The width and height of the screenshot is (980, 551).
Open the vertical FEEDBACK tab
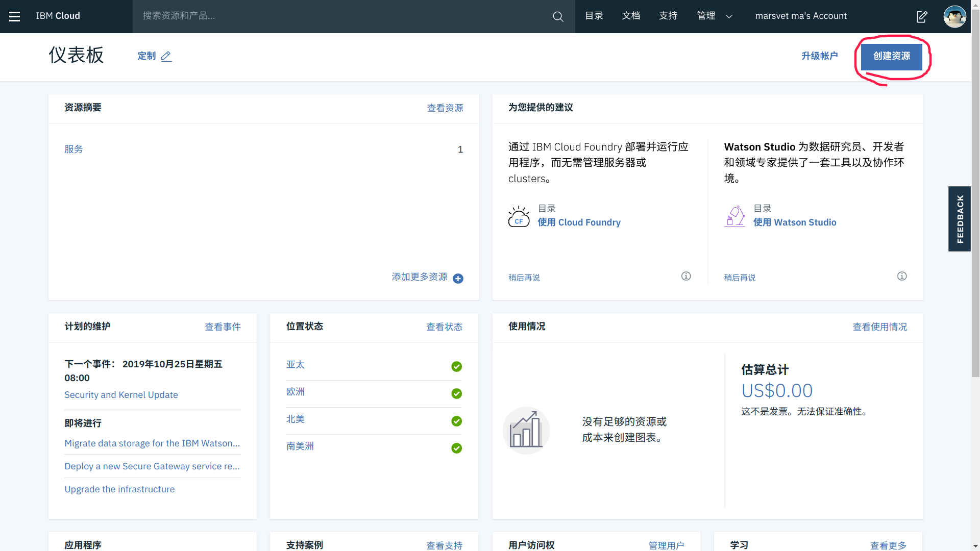960,218
